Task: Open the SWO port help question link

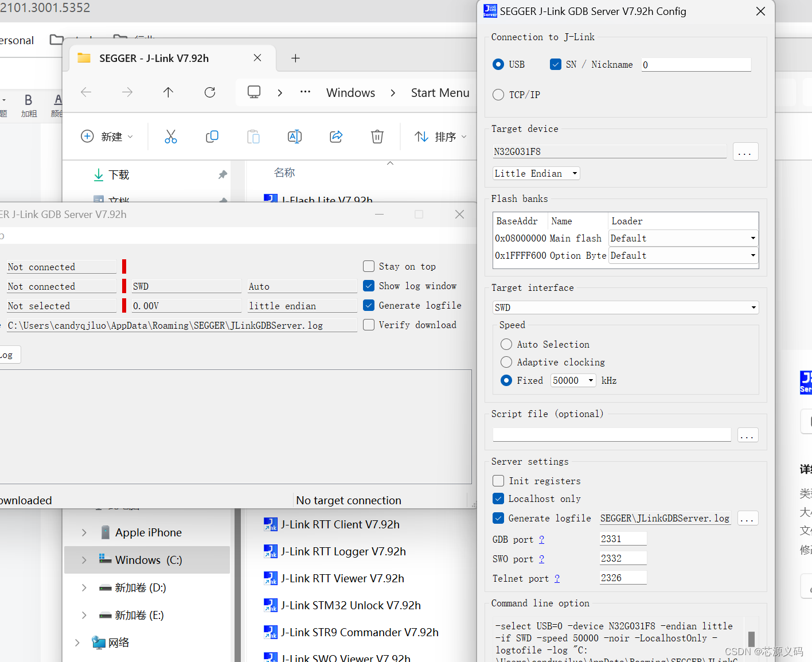Action: [x=541, y=559]
